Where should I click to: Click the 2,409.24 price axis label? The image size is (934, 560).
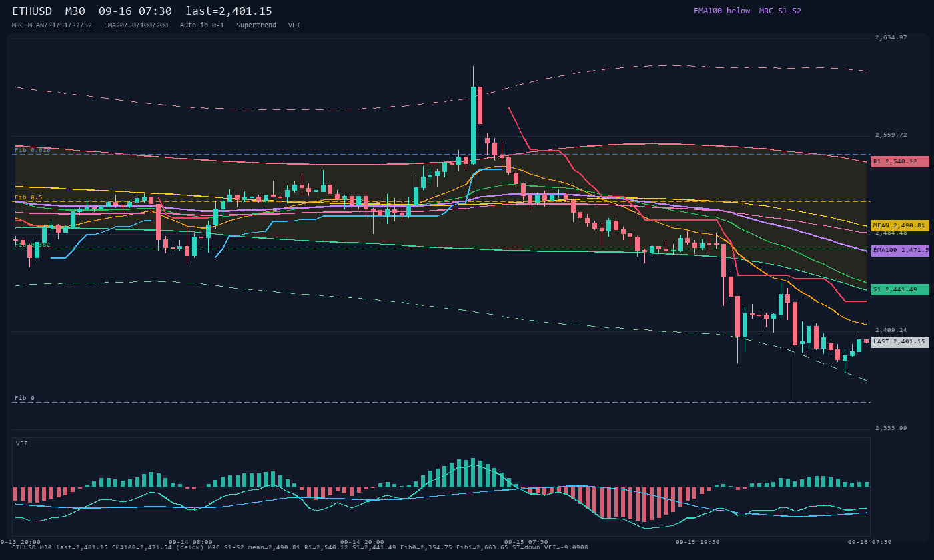click(891, 330)
